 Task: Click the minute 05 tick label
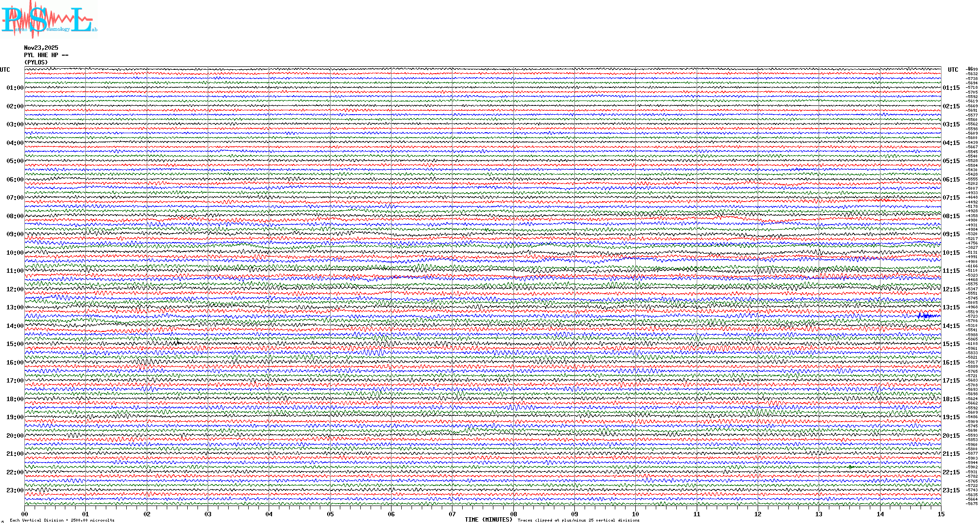pos(330,514)
